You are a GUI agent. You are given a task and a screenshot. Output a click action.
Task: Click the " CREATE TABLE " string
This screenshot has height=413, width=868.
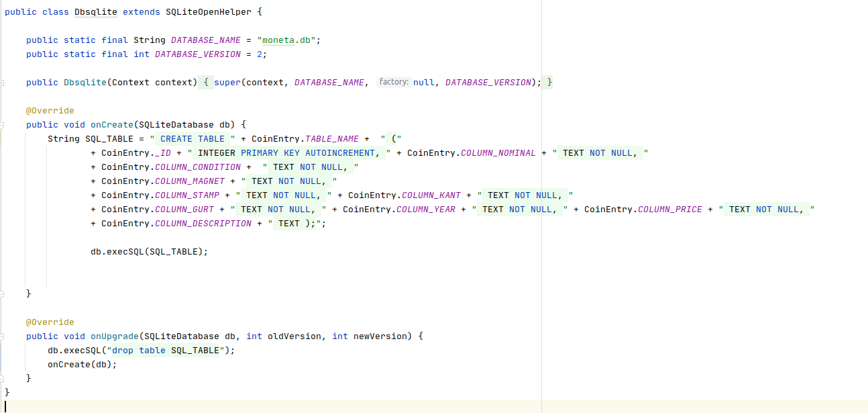coord(193,139)
